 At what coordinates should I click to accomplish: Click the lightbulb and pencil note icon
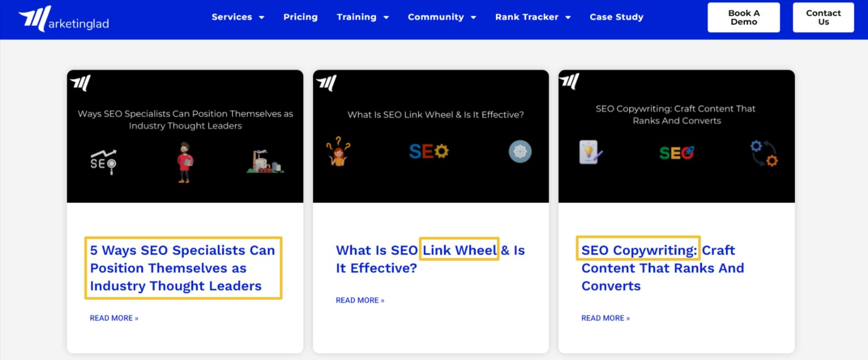[x=591, y=153]
